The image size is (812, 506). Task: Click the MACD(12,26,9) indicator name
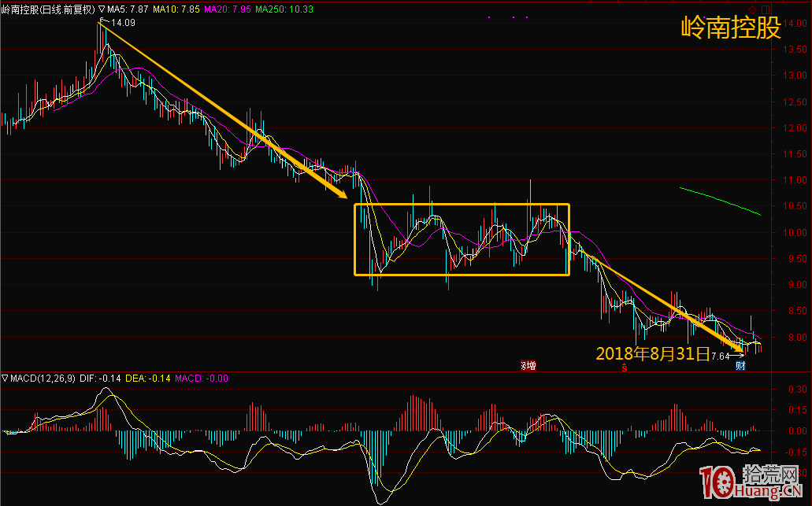click(43, 379)
